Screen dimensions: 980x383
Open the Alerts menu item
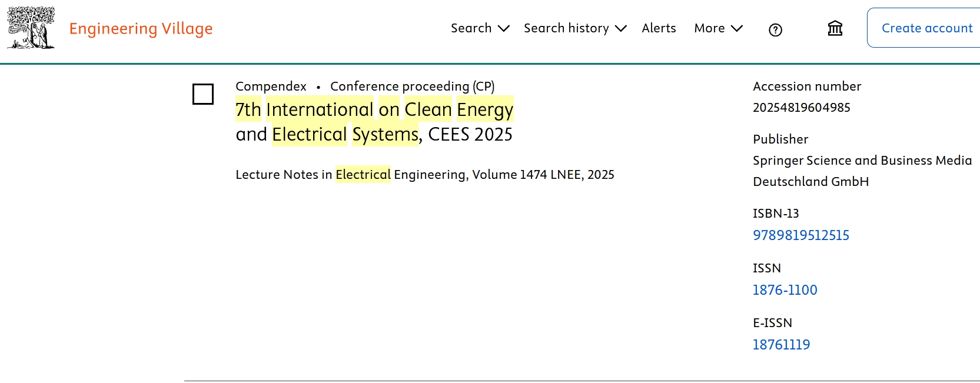(x=659, y=28)
